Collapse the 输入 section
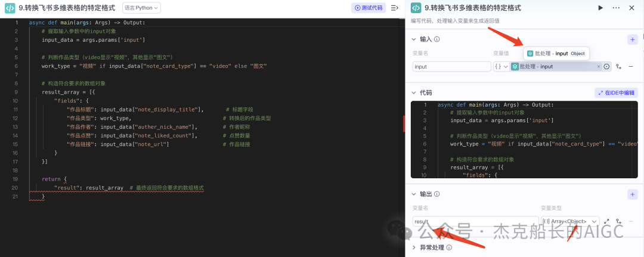This screenshot has width=644, height=257. [414, 39]
